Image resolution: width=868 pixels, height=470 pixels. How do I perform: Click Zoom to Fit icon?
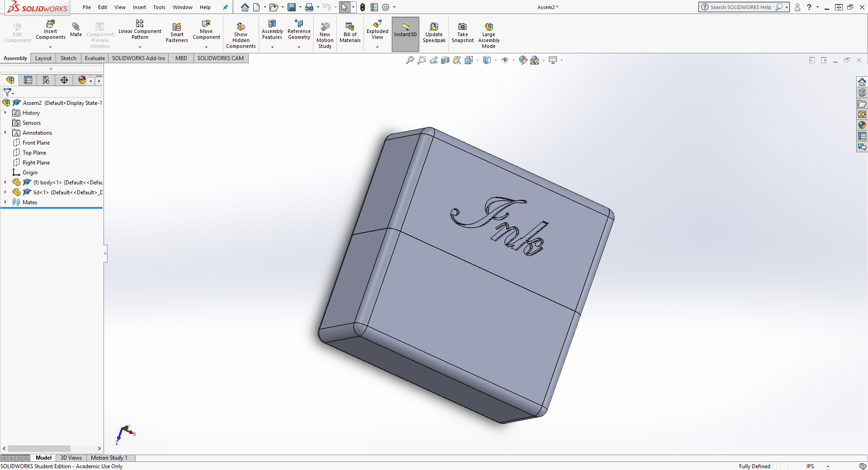[x=410, y=60]
